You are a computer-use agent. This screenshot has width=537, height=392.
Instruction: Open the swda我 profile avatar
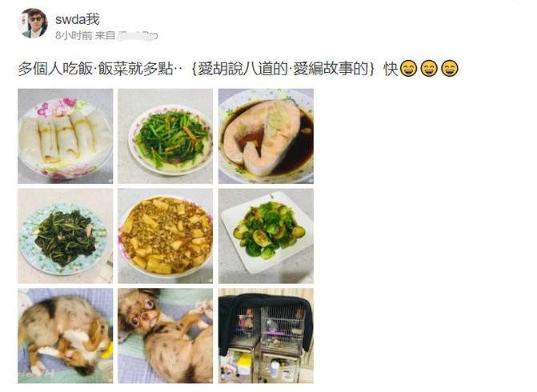click(33, 22)
